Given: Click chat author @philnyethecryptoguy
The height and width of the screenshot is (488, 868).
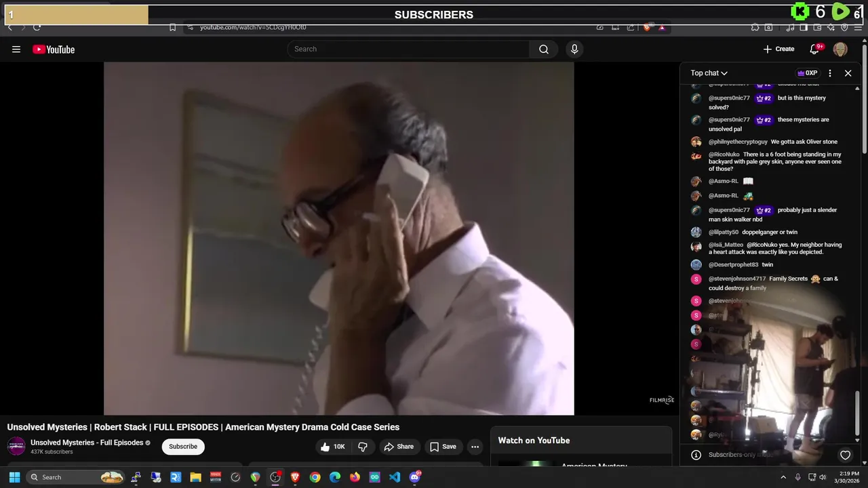Looking at the screenshot, I should click(738, 142).
